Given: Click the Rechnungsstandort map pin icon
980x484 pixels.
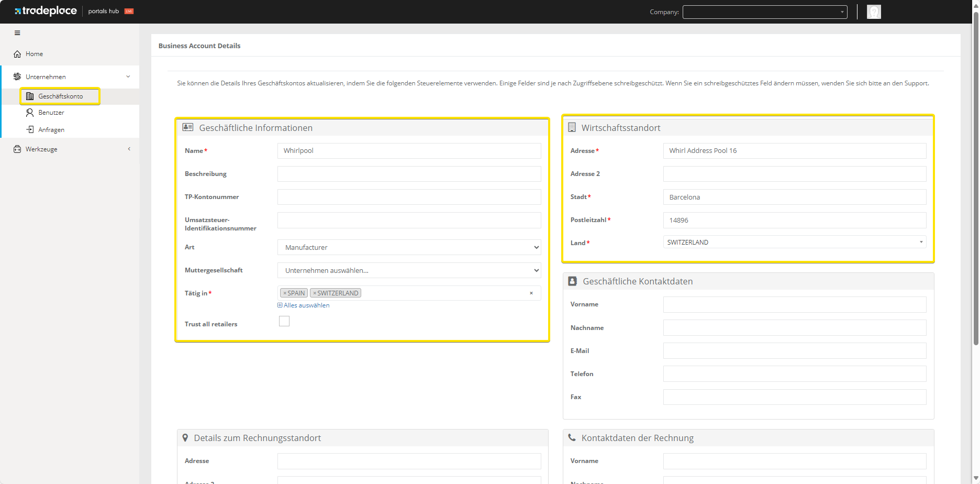Looking at the screenshot, I should click(x=185, y=437).
